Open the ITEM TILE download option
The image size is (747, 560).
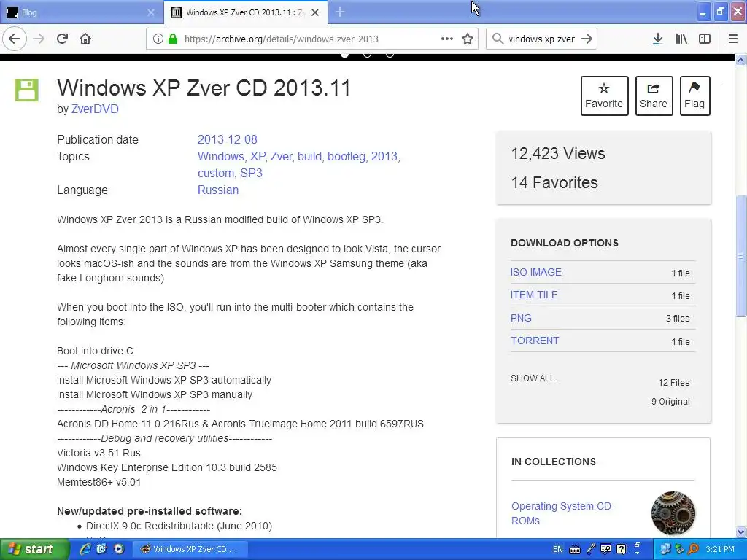click(x=534, y=295)
